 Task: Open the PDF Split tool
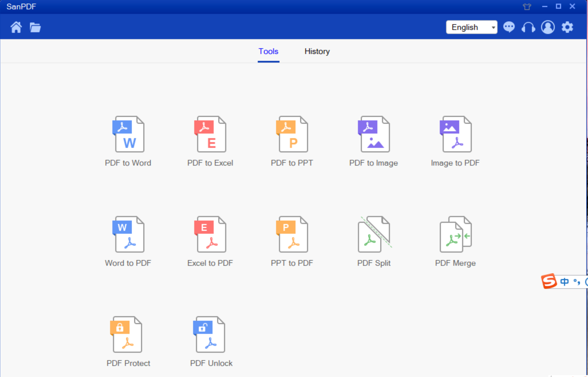point(374,240)
